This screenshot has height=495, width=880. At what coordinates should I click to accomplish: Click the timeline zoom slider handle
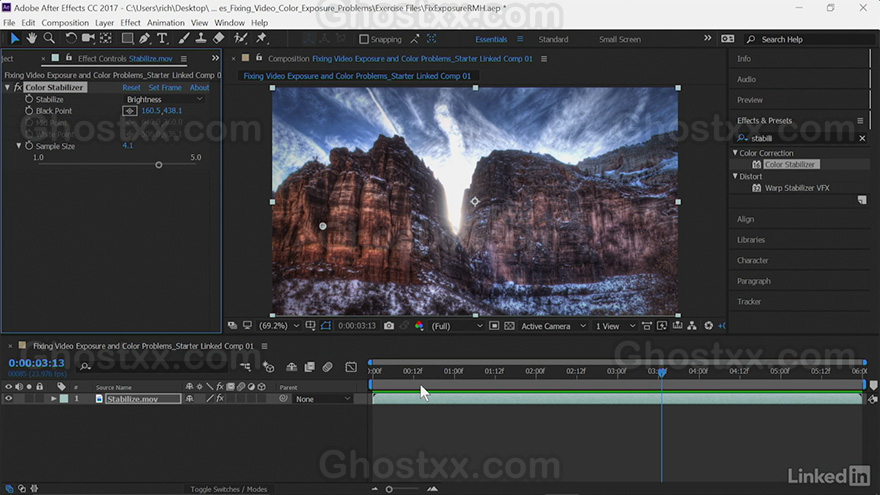click(389, 489)
